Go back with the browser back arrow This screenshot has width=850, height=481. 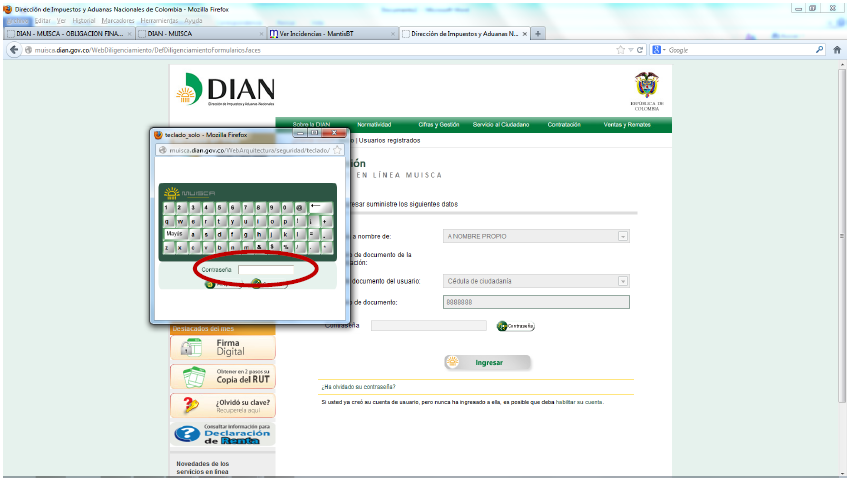pos(14,50)
